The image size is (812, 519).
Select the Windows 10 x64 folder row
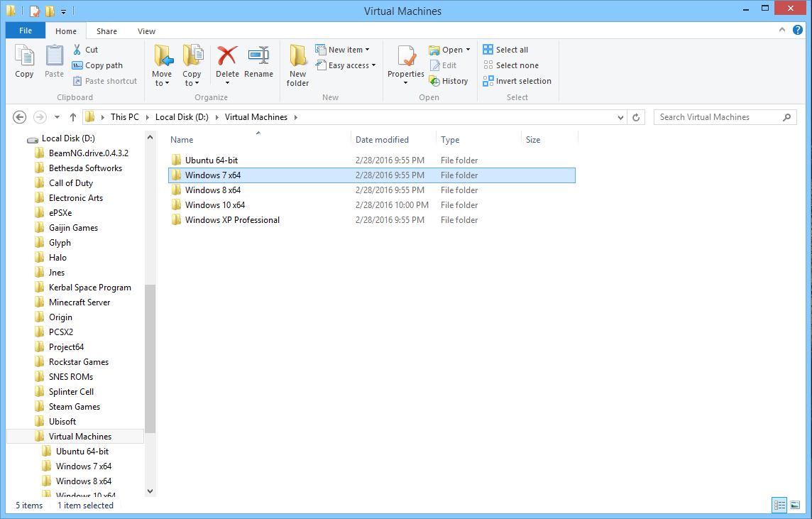(372, 205)
